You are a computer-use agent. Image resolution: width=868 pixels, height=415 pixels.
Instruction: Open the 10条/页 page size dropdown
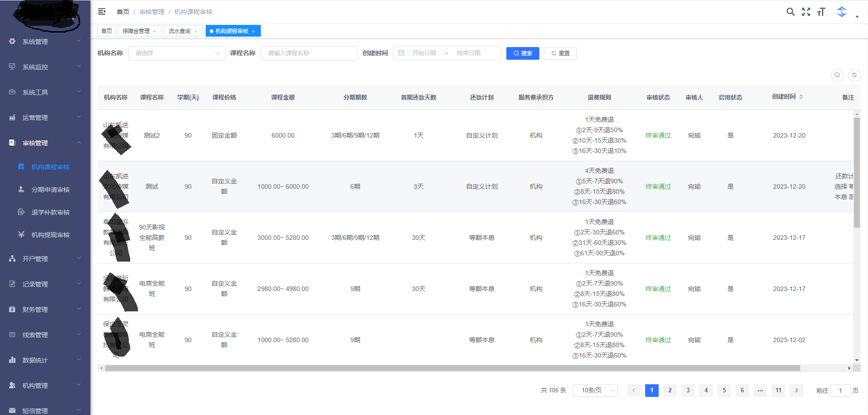click(595, 390)
